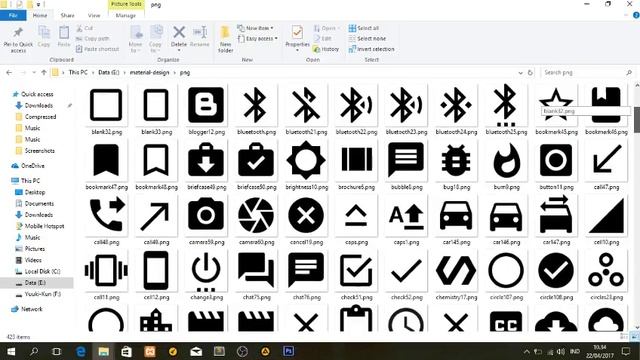Click Select none in the ribbon
This screenshot has width=640, height=360.
point(367,38)
